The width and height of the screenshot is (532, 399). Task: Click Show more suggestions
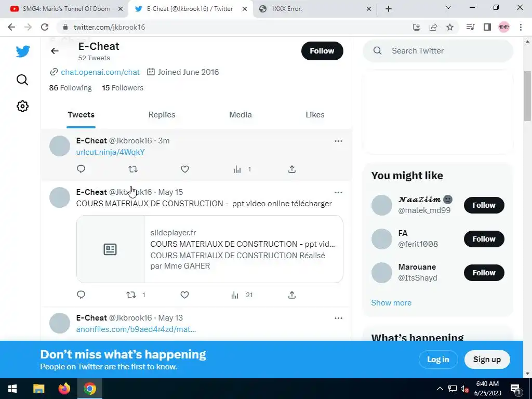tap(391, 303)
